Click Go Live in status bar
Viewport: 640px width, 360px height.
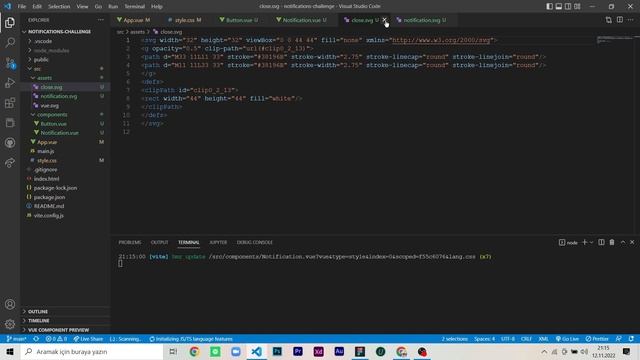567,339
